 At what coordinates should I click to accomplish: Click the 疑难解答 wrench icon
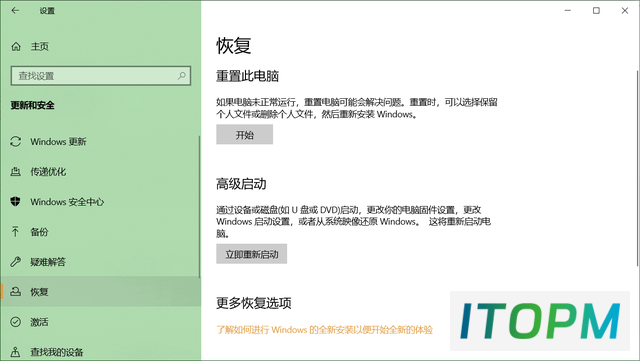(x=16, y=262)
